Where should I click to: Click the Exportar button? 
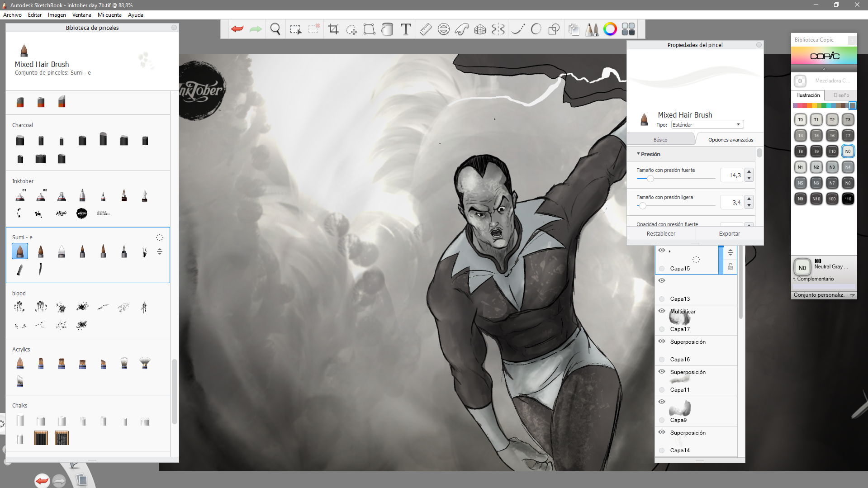click(x=729, y=234)
